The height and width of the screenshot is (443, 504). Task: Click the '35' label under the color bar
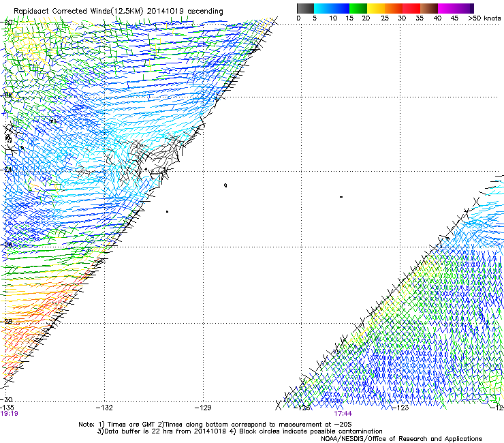point(420,18)
